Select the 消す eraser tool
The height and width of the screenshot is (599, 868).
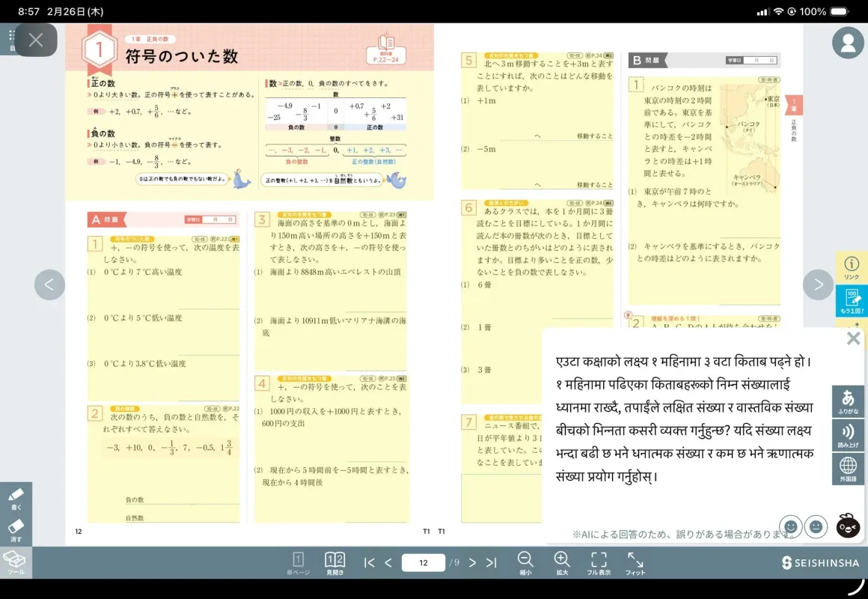16,529
